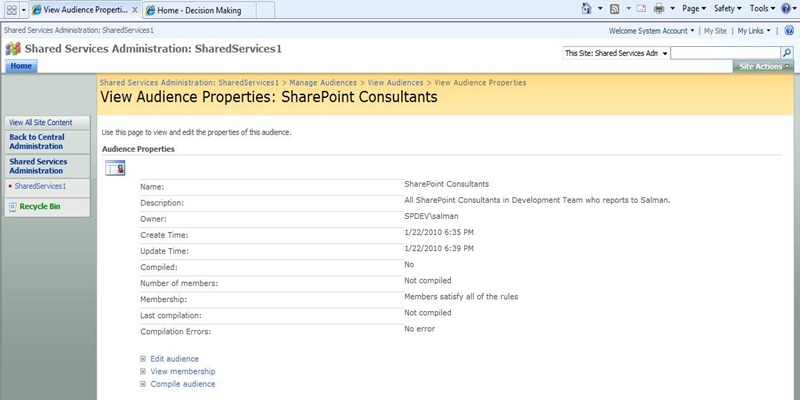This screenshot has width=800, height=400.
Task: Click the RSS feeds toolbar icon
Action: (x=615, y=8)
